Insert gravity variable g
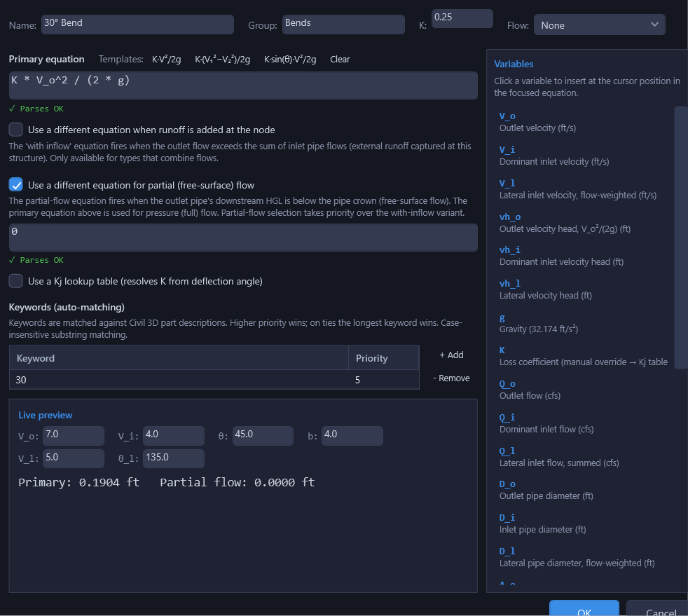This screenshot has width=688, height=616. [502, 317]
